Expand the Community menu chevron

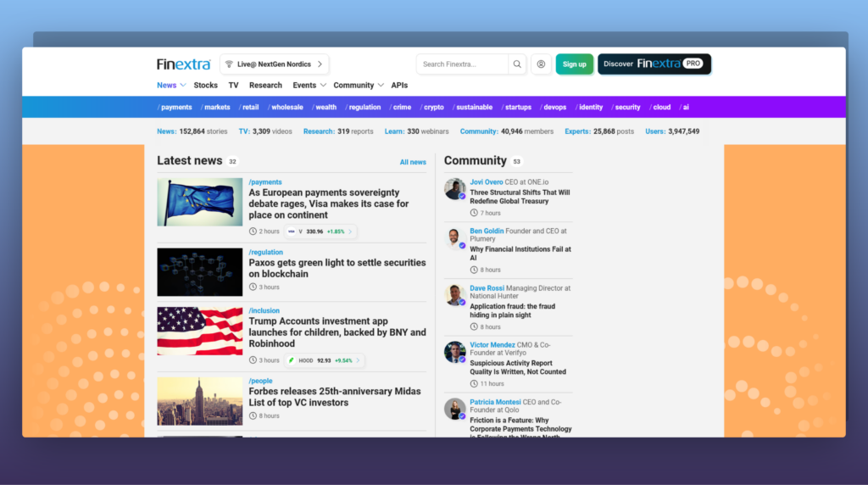(x=381, y=86)
